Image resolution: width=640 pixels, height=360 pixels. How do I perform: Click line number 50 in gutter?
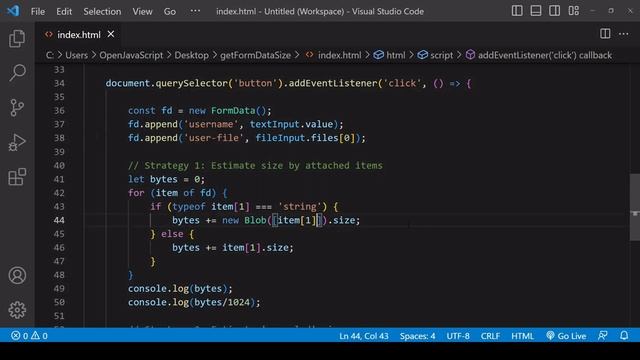[59, 302]
